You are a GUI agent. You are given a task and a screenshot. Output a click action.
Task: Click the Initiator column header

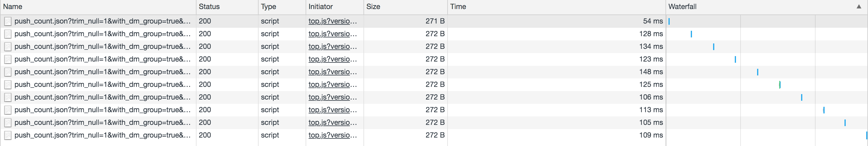click(x=320, y=7)
